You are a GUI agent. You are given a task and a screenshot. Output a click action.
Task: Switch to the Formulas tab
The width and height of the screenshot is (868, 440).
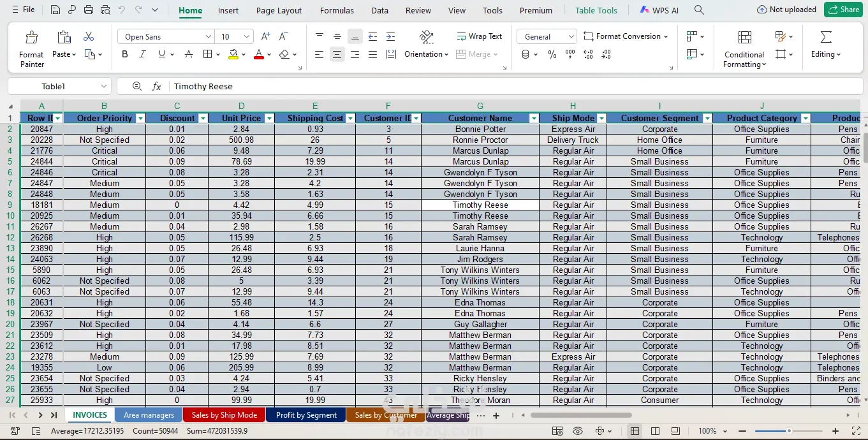coord(337,10)
